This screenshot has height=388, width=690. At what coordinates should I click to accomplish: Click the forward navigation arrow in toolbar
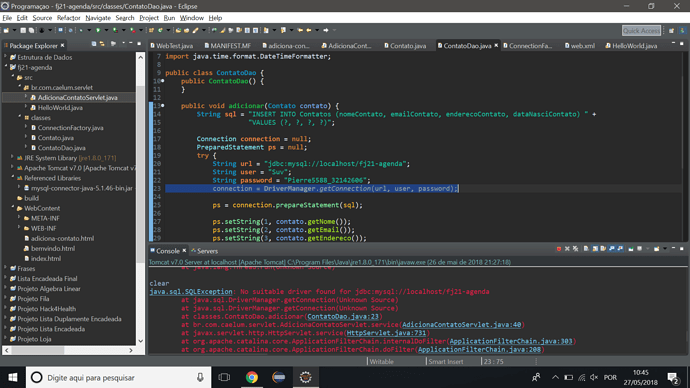click(x=326, y=30)
